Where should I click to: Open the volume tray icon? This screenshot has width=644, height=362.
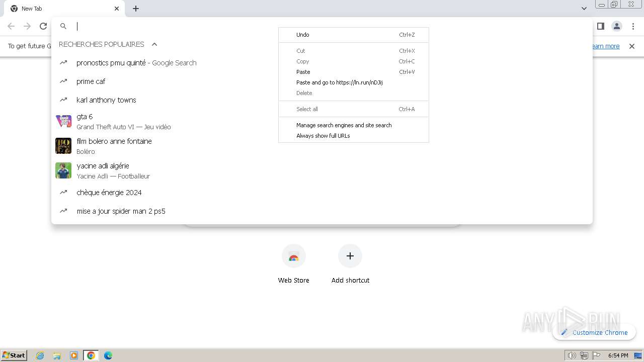[572, 355]
